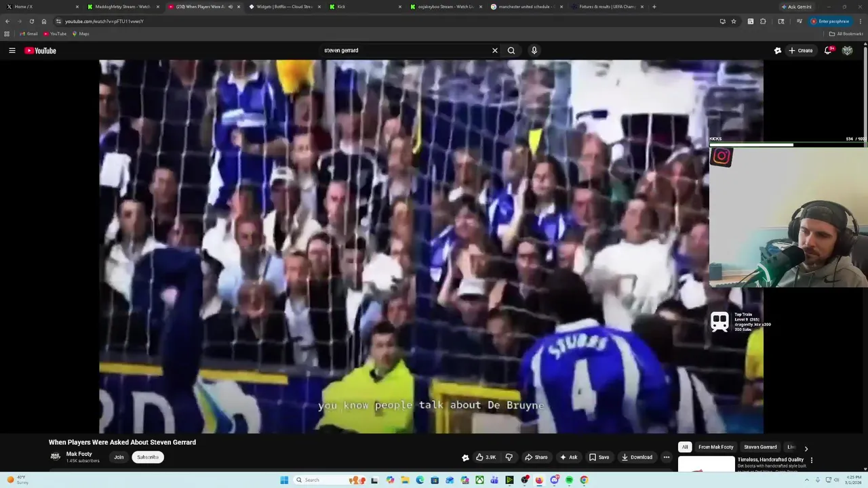Screen dimensions: 868x488
Task: Go to the YouTube home logo
Action: [x=41, y=50]
